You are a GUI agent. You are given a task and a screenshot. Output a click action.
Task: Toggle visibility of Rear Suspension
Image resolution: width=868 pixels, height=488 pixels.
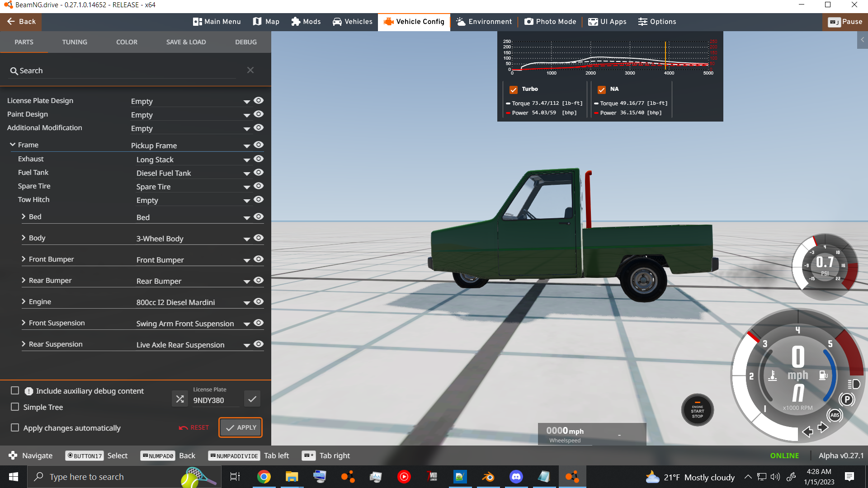[x=259, y=344]
